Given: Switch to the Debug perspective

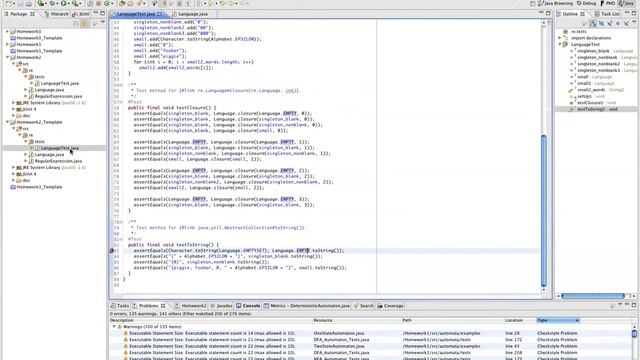Looking at the screenshot, I should coord(586,3).
